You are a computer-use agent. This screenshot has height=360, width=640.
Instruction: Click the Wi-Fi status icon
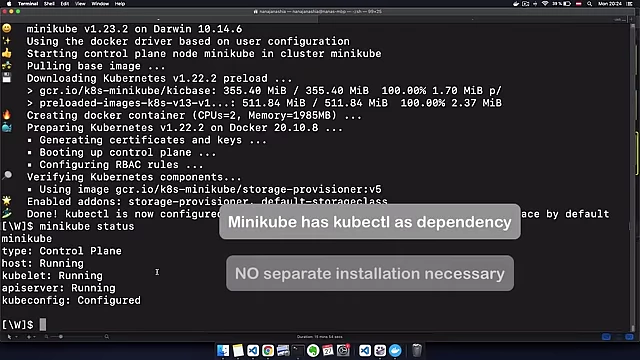click(544, 4)
